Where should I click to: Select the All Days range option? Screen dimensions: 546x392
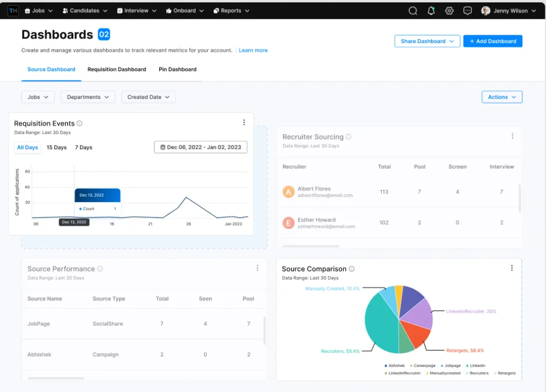coord(28,148)
